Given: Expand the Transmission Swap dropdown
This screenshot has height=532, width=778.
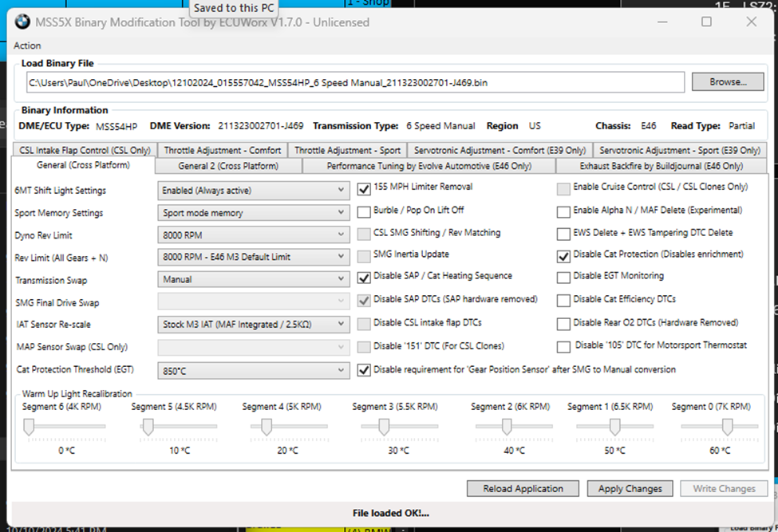Looking at the screenshot, I should tap(253, 280).
